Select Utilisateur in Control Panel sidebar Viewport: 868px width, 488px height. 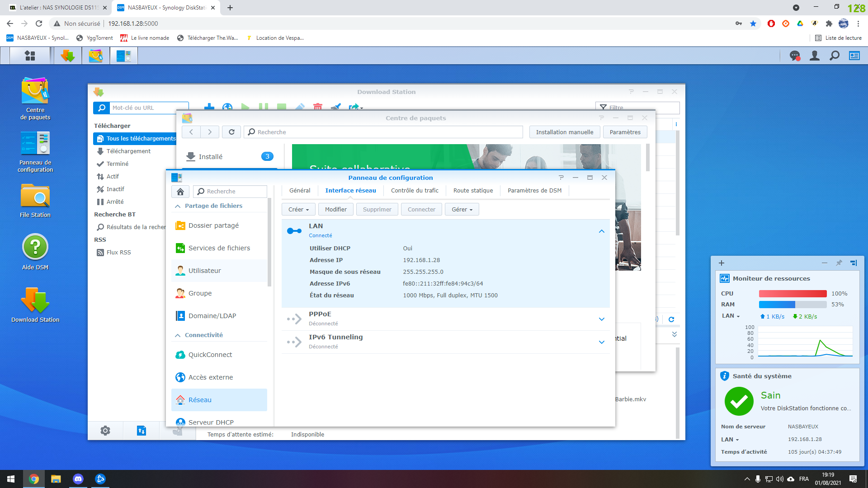click(x=219, y=271)
